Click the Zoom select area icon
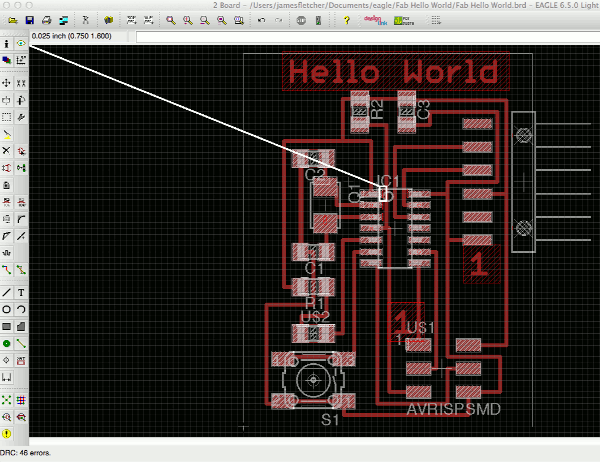The width and height of the screenshot is (600, 465). [239, 20]
